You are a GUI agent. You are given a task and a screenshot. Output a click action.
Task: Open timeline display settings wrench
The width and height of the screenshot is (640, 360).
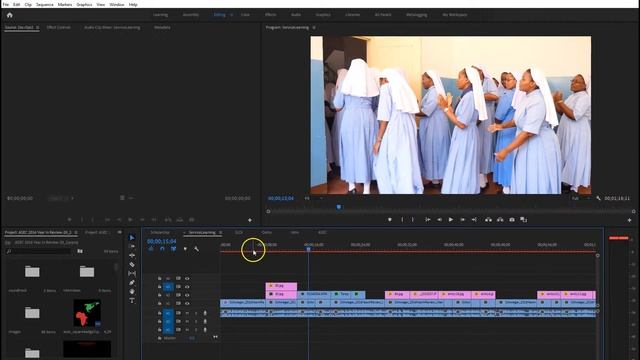196,249
